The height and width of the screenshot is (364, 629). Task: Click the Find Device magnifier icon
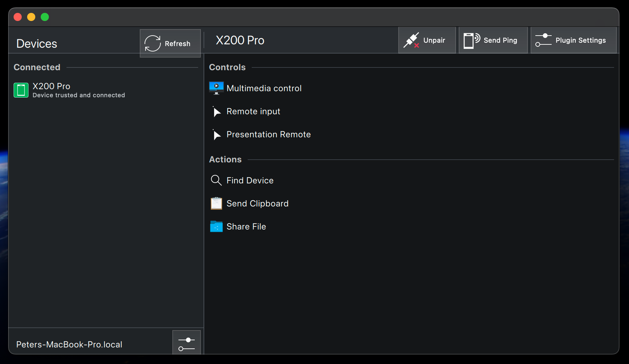tap(216, 180)
